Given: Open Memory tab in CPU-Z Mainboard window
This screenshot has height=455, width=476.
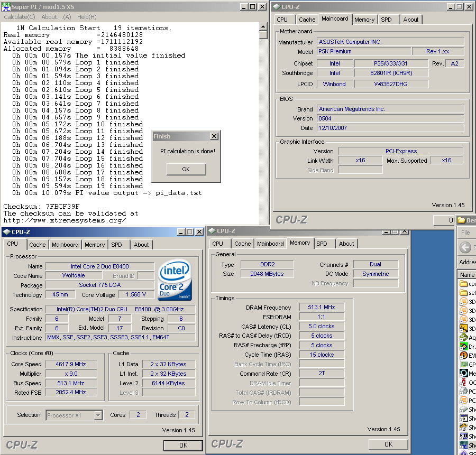Looking at the screenshot, I should [364, 20].
